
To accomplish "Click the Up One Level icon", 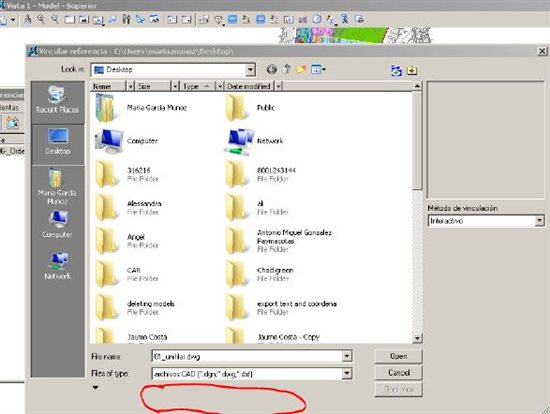I will (286, 69).
